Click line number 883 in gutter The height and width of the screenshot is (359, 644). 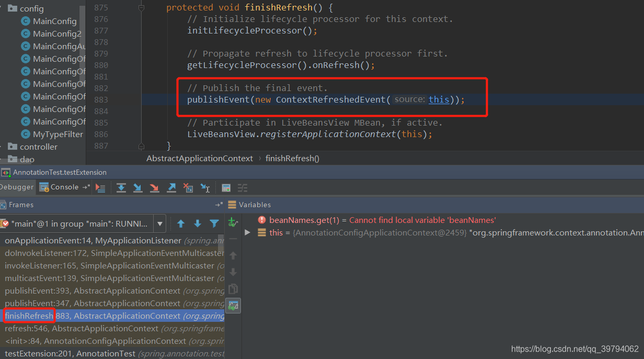[x=101, y=99]
